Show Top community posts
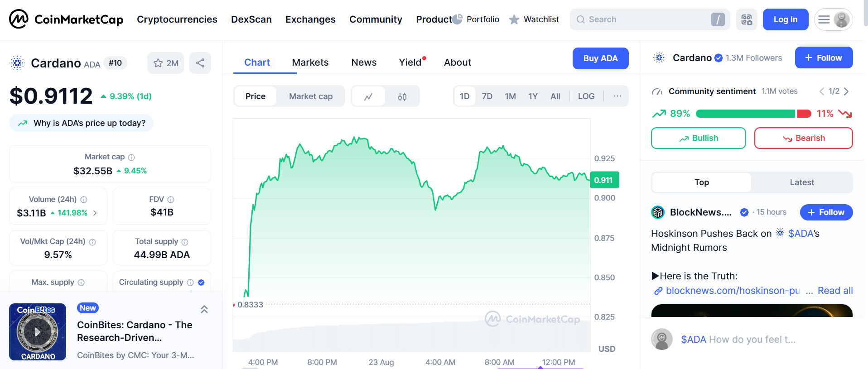The height and width of the screenshot is (369, 868). click(702, 182)
